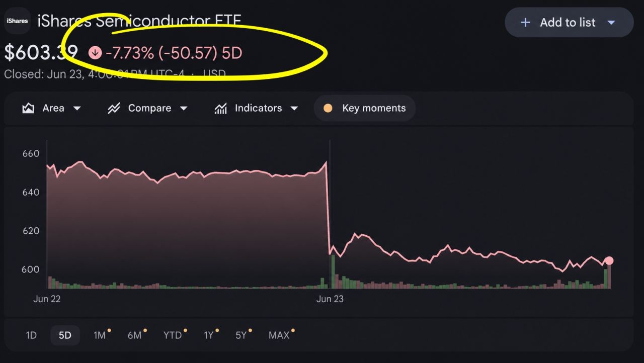The image size is (644, 363).
Task: Open the Compare dropdown arrow
Action: [184, 108]
